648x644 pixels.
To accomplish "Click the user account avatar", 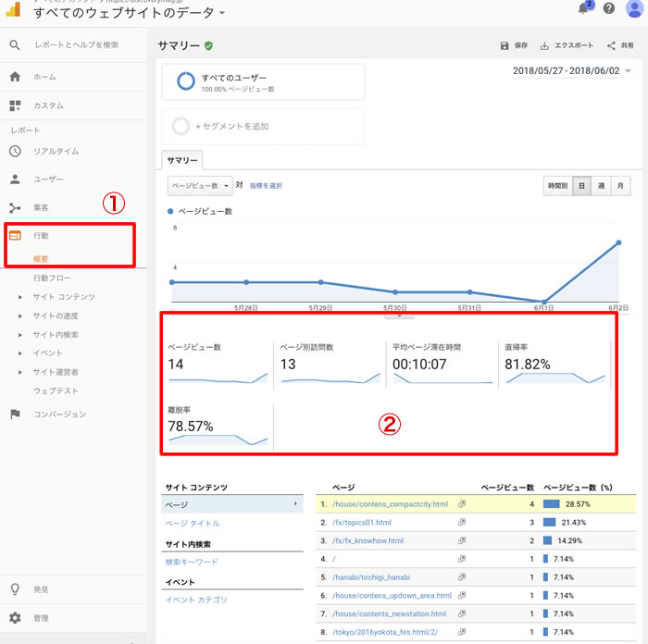I will (634, 8).
